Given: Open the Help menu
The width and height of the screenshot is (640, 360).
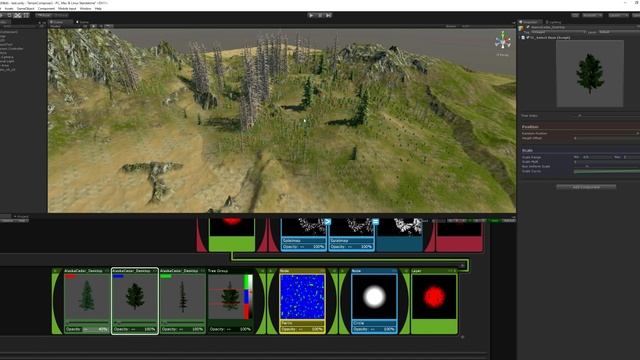Looking at the screenshot, I should (98, 8).
